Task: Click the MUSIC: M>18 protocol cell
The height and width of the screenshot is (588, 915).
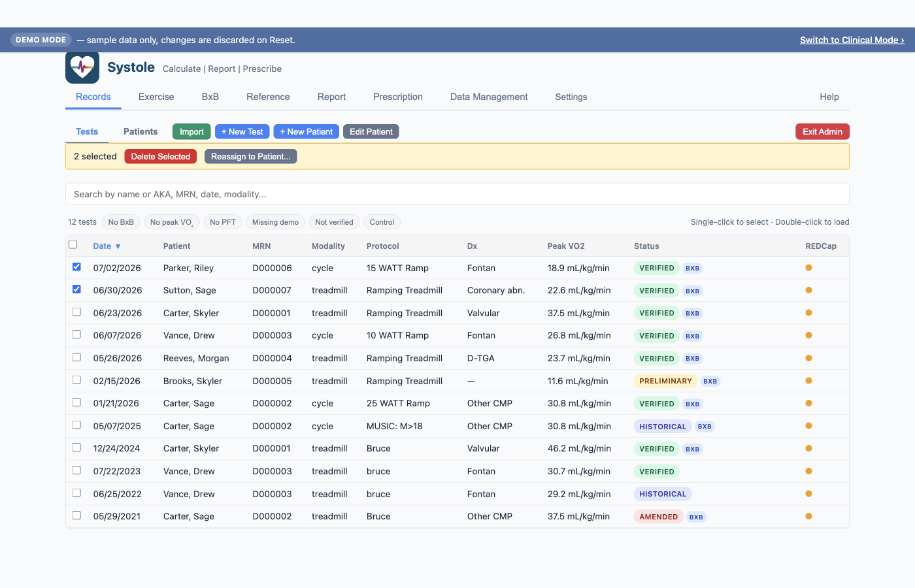Action: click(395, 426)
